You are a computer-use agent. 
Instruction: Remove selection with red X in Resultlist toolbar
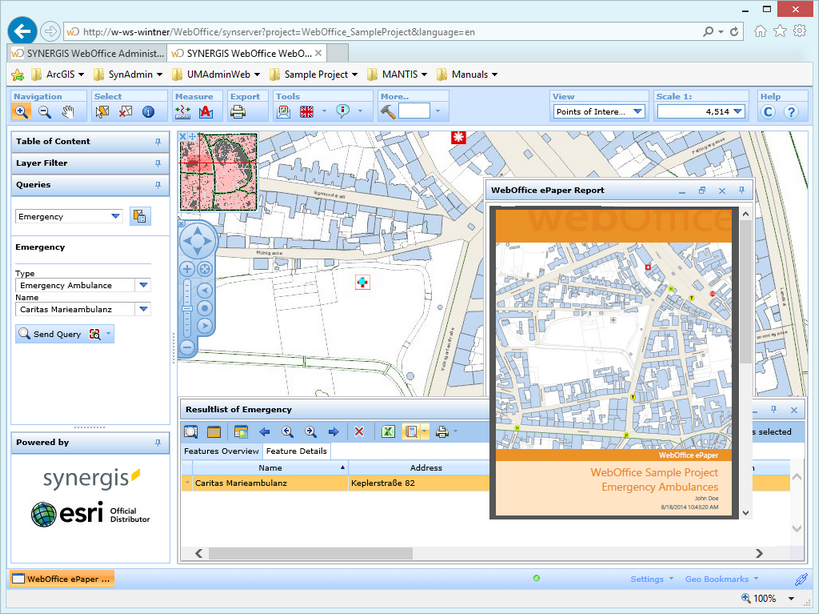[x=360, y=431]
